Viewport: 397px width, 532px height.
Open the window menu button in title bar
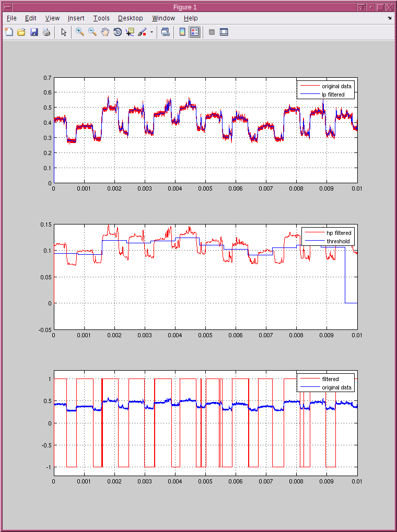click(7, 7)
